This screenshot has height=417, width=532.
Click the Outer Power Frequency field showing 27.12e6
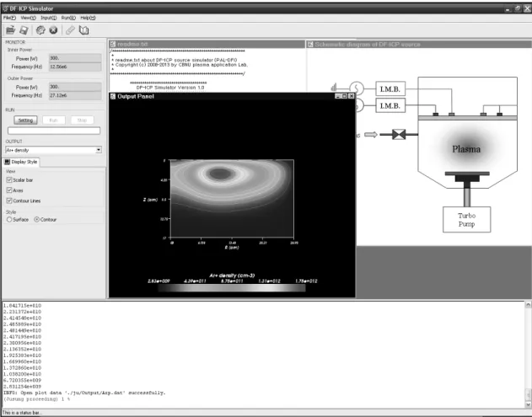click(x=75, y=95)
